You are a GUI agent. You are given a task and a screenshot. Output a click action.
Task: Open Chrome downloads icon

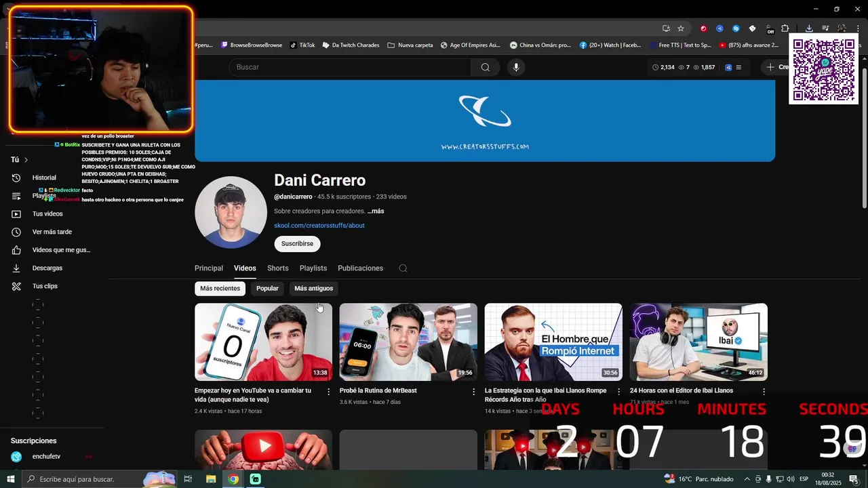pos(809,28)
